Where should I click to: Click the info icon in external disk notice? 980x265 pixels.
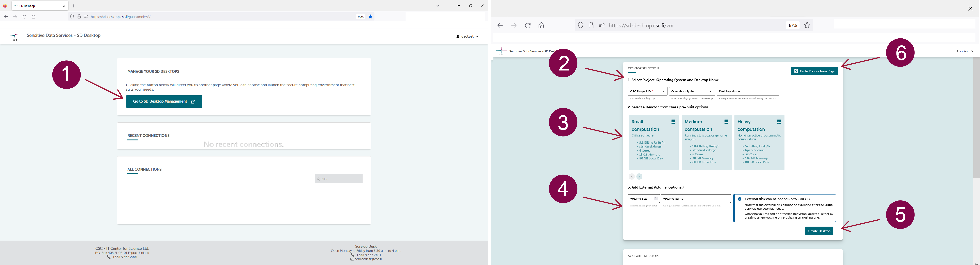tap(740, 199)
